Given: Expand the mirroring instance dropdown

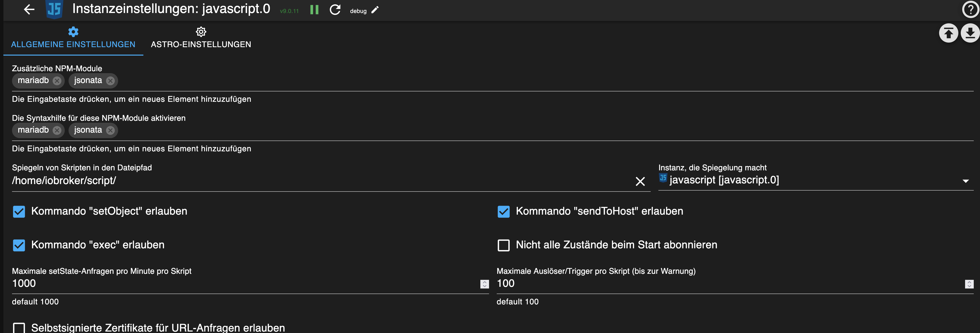Looking at the screenshot, I should tap(965, 181).
